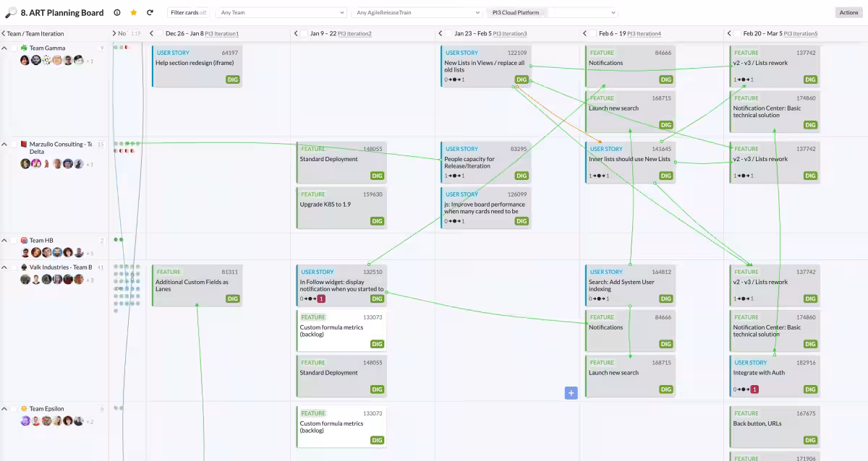The image size is (868, 461).
Task: Click the blue plus add-card button
Action: (x=571, y=392)
